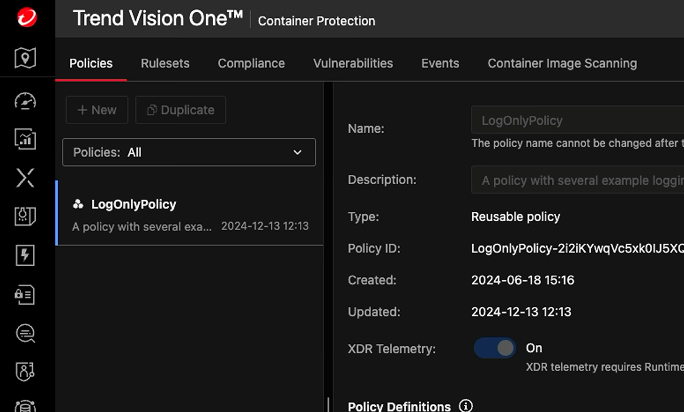Image resolution: width=684 pixels, height=412 pixels.
Task: Open the XDR crossed-lines sidebar icon
Action: click(x=27, y=178)
